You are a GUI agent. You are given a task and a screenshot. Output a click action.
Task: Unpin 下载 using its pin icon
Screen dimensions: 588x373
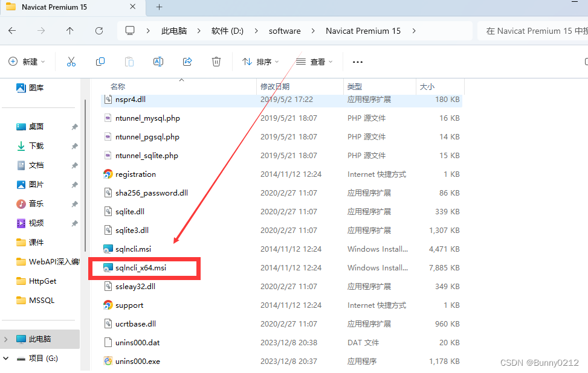tap(74, 146)
